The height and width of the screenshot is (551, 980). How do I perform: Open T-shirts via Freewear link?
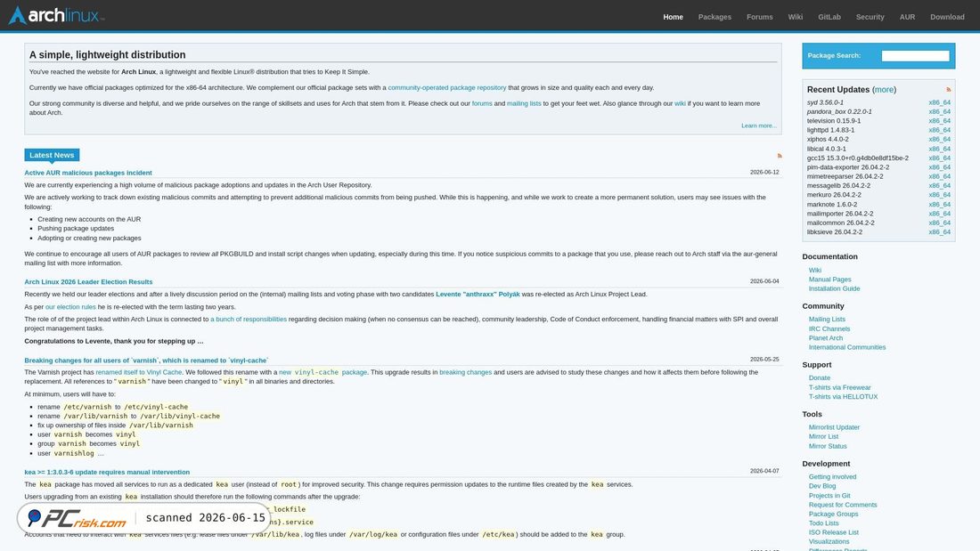(839, 387)
